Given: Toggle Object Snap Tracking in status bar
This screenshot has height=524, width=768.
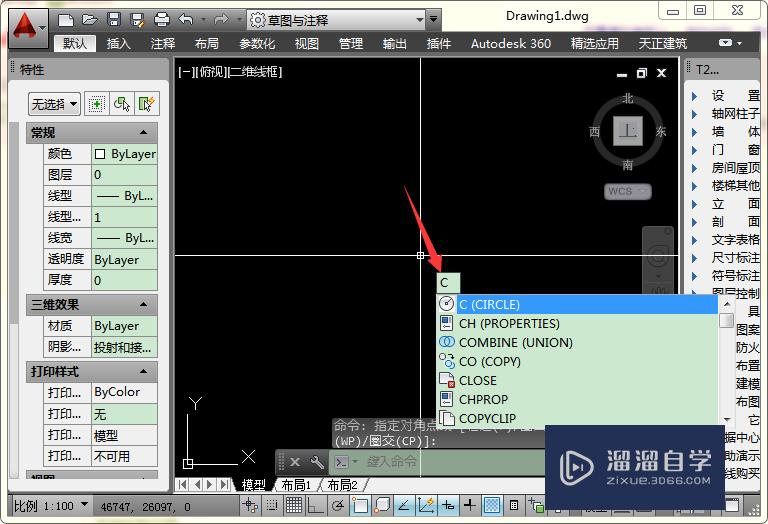Looking at the screenshot, I should (x=404, y=505).
